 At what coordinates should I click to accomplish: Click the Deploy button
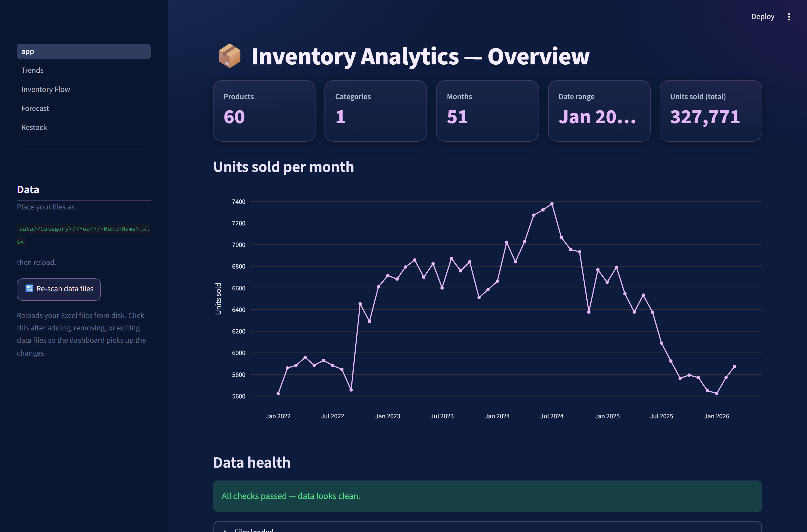pyautogui.click(x=762, y=17)
